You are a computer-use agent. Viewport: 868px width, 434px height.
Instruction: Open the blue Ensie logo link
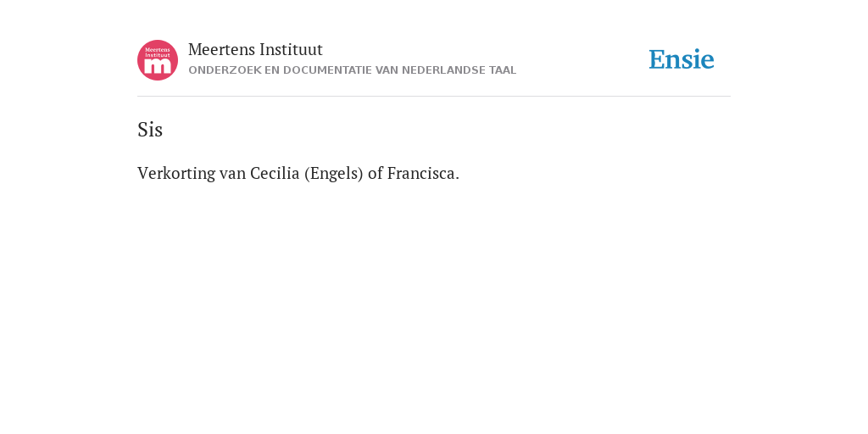(682, 59)
